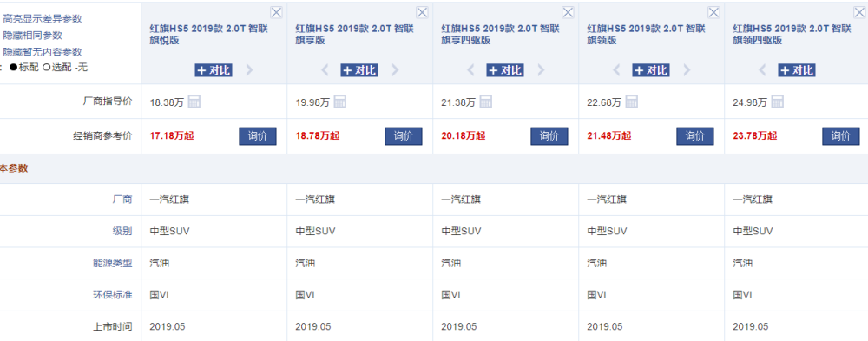Select the 24.98万 guide price value
The width and height of the screenshot is (868, 341).
[x=751, y=102]
